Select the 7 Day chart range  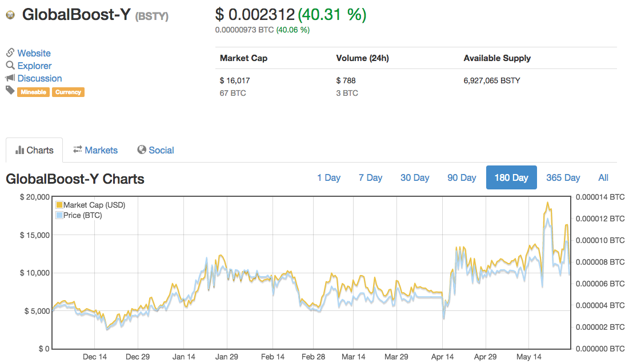coord(370,177)
